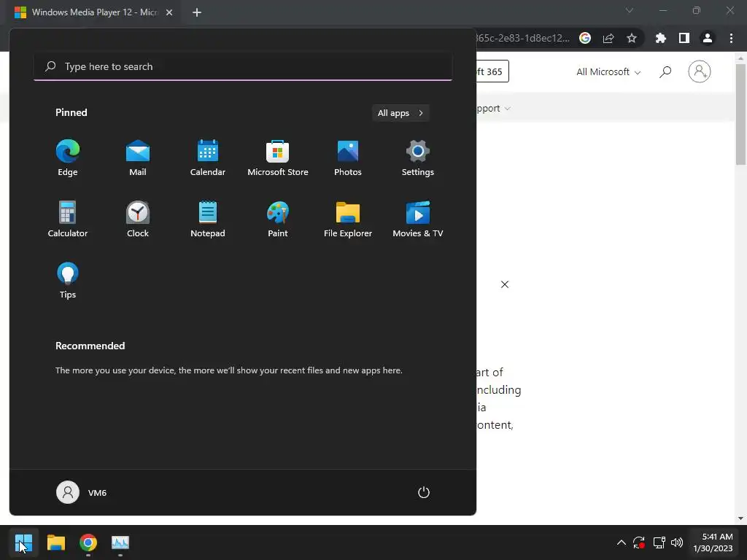Bookmark this page with star icon
This screenshot has height=560, width=747.
tap(631, 38)
